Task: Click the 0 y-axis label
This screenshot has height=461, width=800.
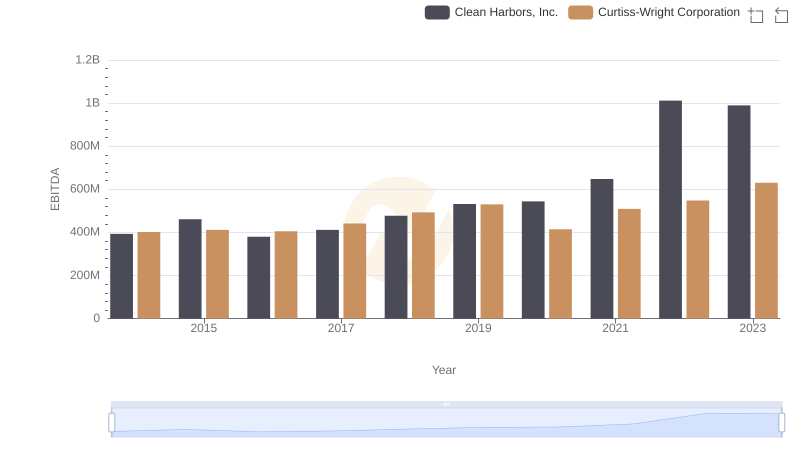Action: [x=96, y=319]
